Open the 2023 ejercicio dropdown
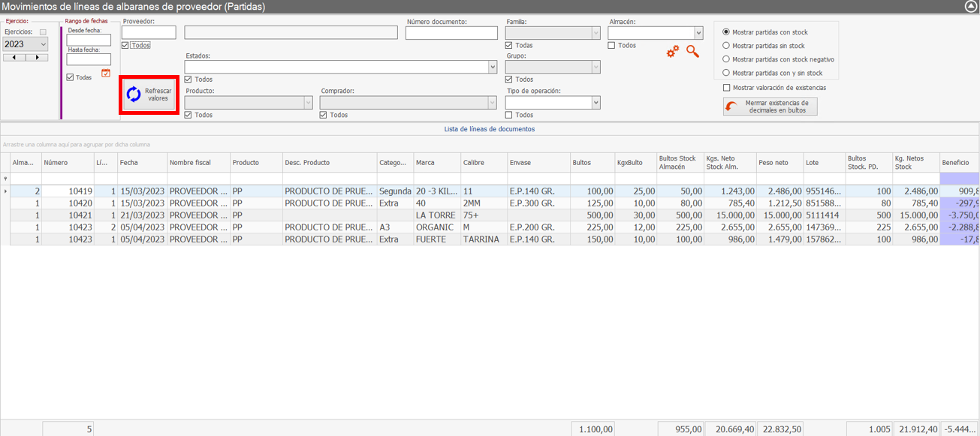This screenshot has width=980, height=436. tap(43, 44)
